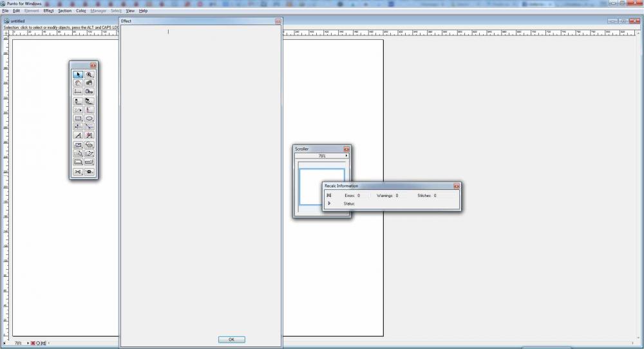
Task: Open the View menu
Action: coord(130,11)
